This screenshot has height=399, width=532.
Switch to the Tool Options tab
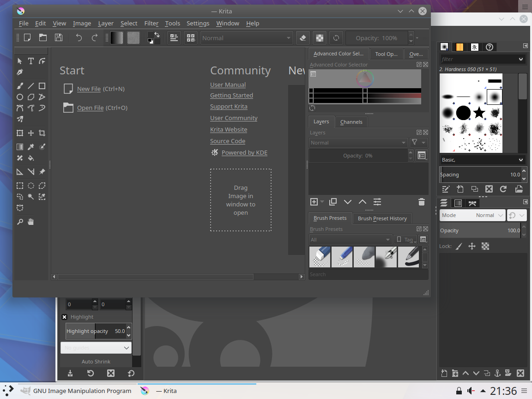click(386, 54)
